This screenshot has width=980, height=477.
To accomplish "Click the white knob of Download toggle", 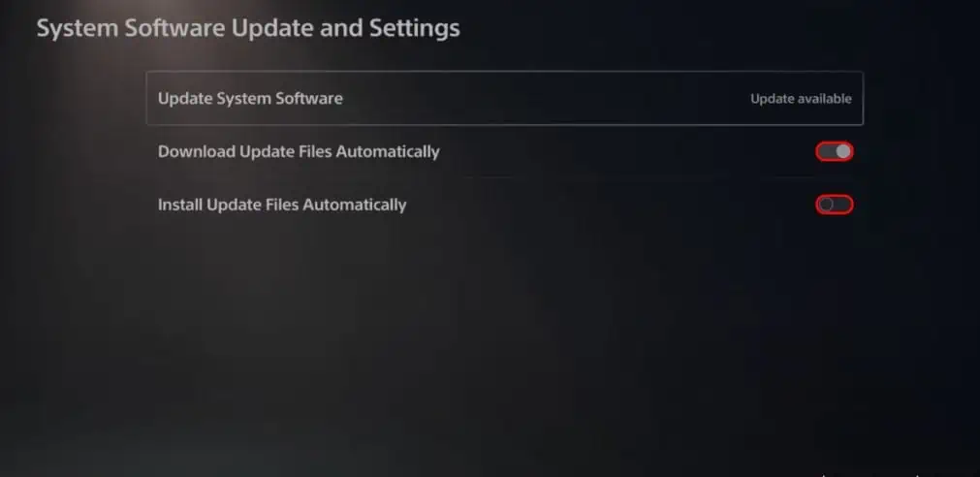I will (x=843, y=152).
